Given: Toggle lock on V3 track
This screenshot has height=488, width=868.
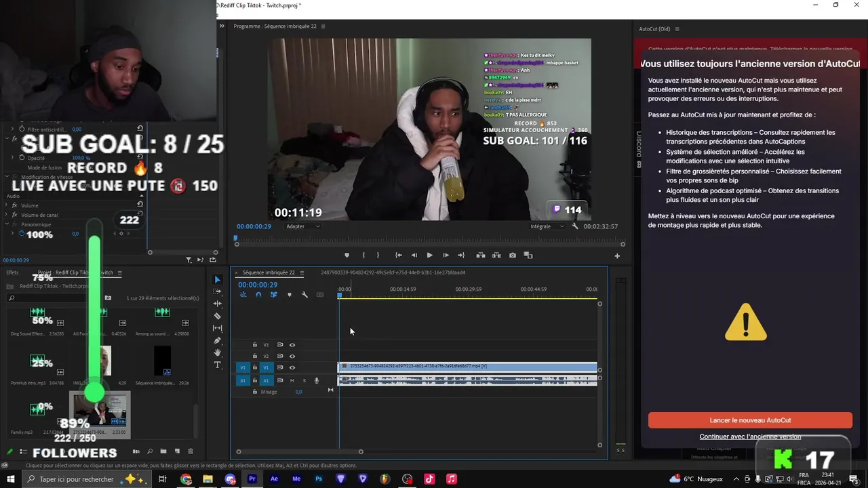Looking at the screenshot, I should pos(255,345).
